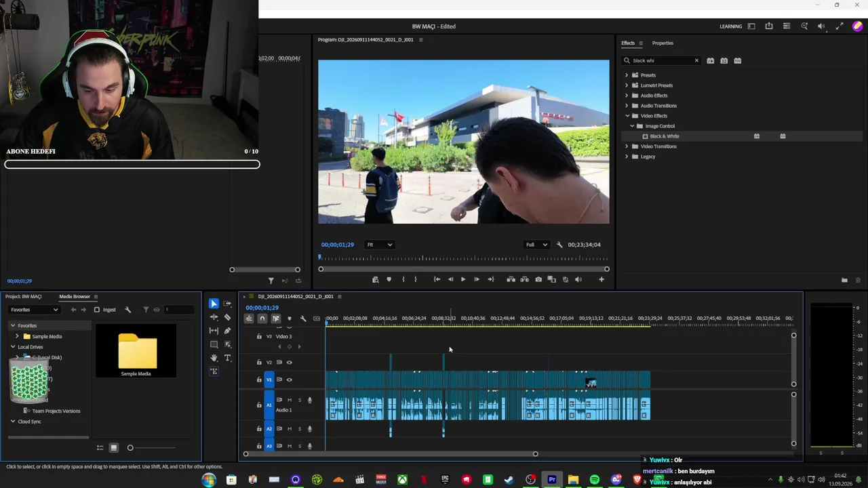Select the Pen tool in the tools panel
Viewport: 868px width, 488px height.
point(227,331)
